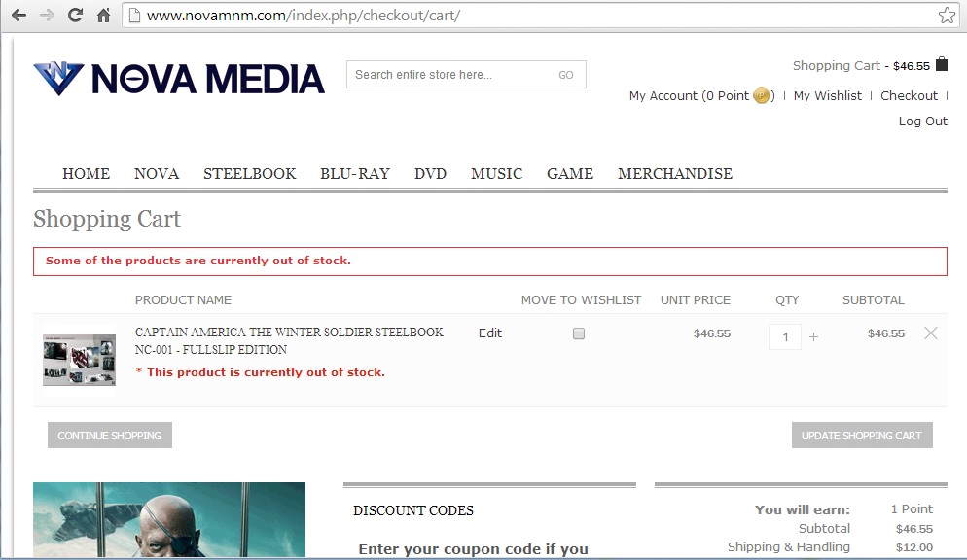Viewport: 967px width, 560px height.
Task: Open the MUSIC menu category
Action: pos(496,174)
